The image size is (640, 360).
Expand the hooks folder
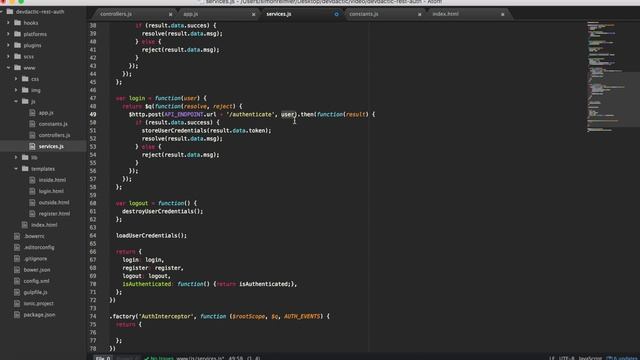point(8,23)
